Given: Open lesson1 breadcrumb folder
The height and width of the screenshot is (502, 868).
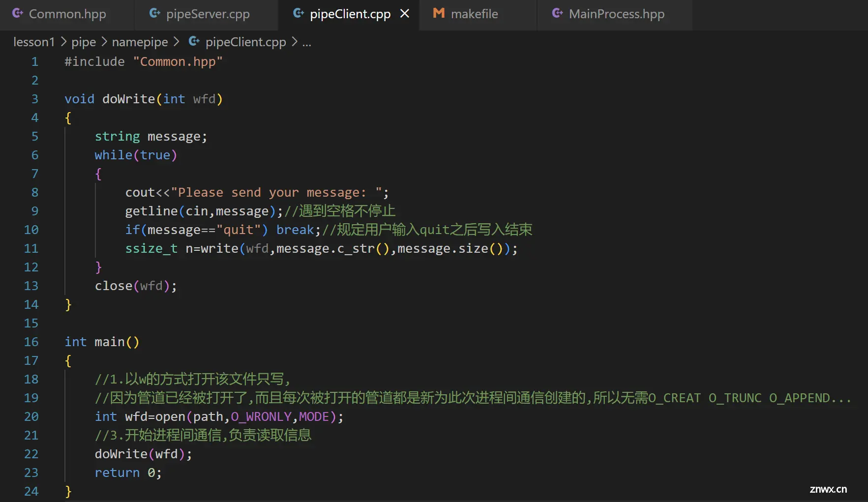Looking at the screenshot, I should (x=34, y=42).
